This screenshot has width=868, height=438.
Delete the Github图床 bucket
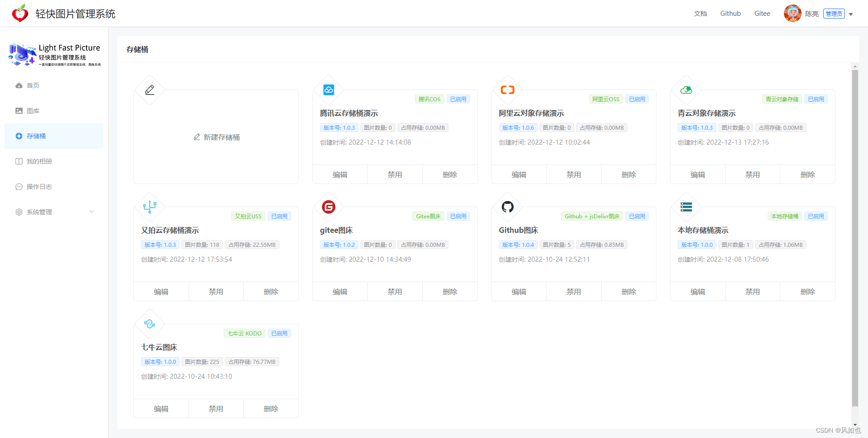[629, 292]
